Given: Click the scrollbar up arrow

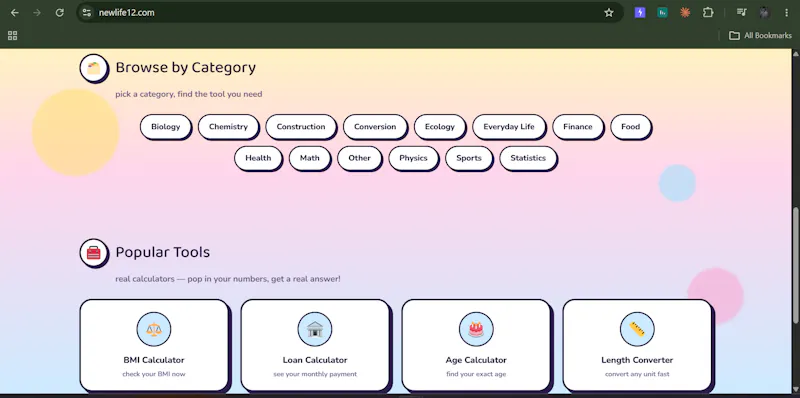Looking at the screenshot, I should (795, 54).
